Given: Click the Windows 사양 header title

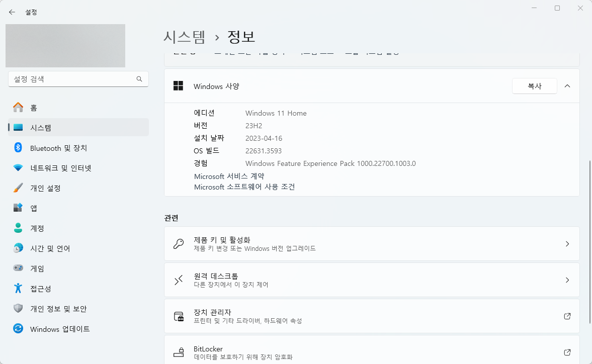Looking at the screenshot, I should [x=216, y=86].
